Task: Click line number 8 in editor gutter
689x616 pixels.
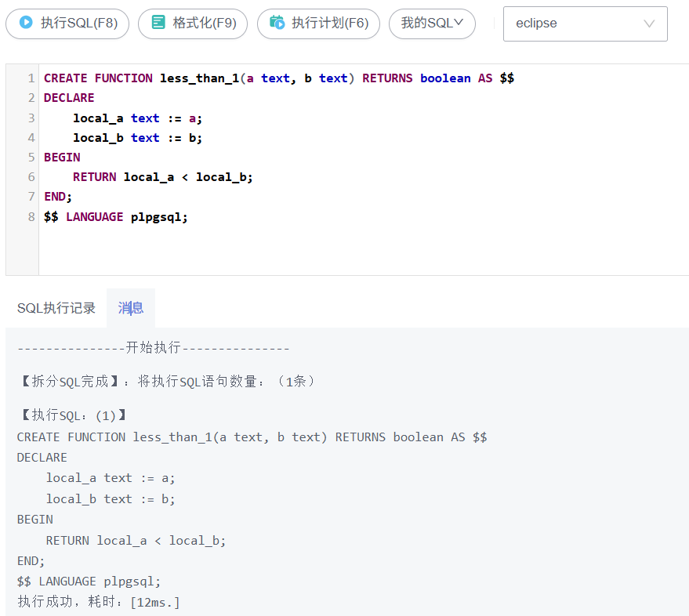Action: coord(31,216)
